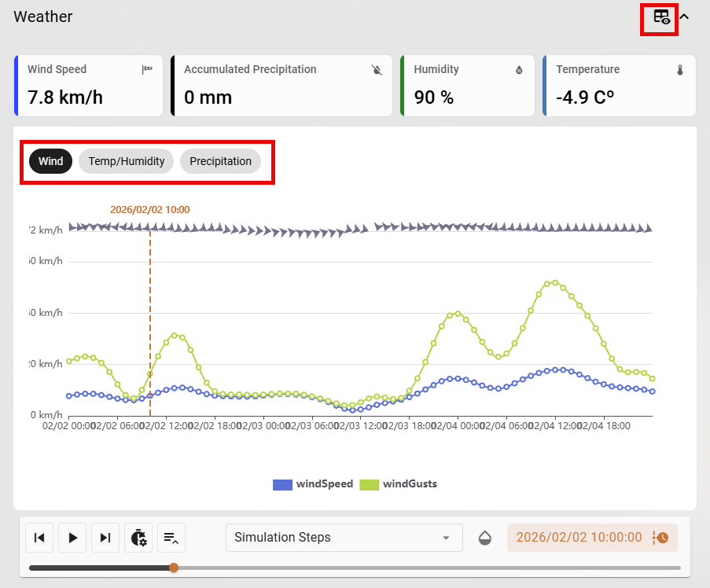The height and width of the screenshot is (588, 710).
Task: Select the Wind chart tab
Action: pyautogui.click(x=51, y=161)
